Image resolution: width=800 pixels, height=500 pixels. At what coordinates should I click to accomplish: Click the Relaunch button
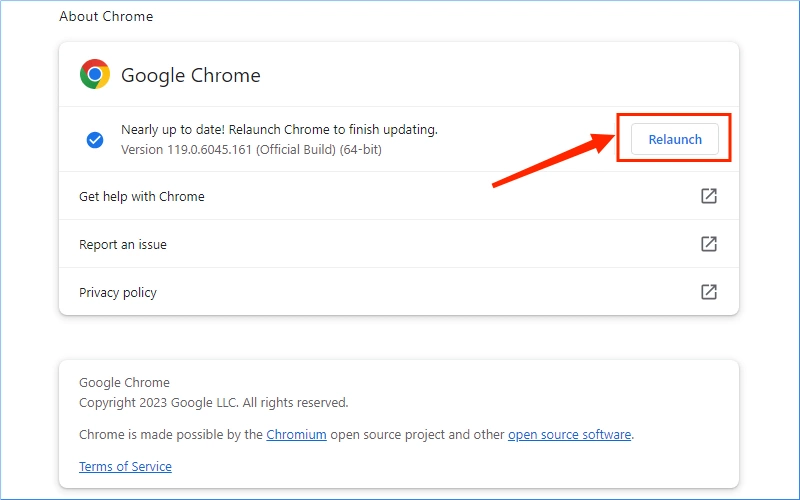click(674, 139)
